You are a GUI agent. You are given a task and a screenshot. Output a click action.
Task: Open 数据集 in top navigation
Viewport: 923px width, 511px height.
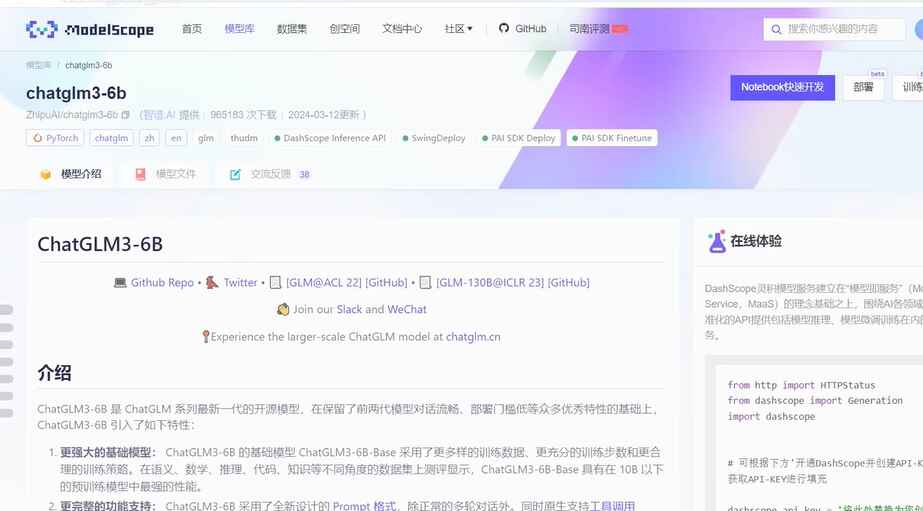coord(292,28)
